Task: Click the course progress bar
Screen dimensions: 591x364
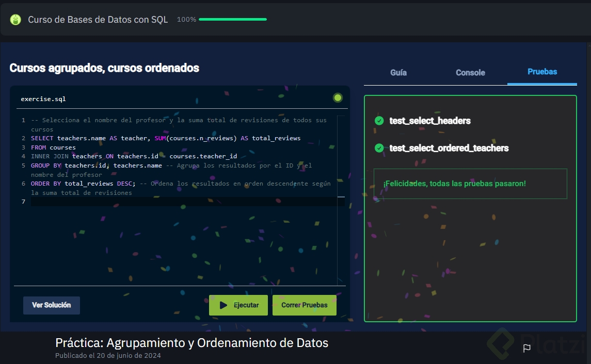Action: (x=233, y=19)
